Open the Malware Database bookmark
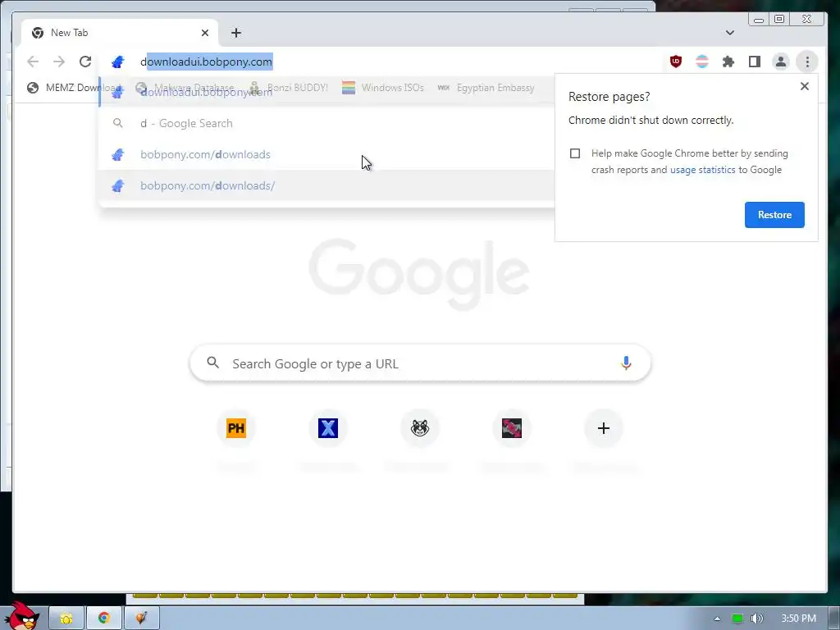840x630 pixels. click(x=185, y=87)
